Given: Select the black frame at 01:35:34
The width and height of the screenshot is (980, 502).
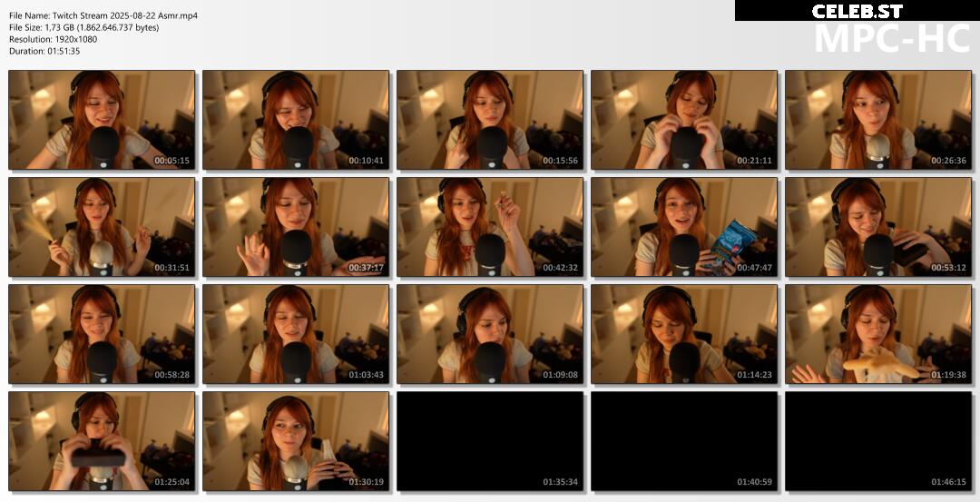Looking at the screenshot, I should click(490, 441).
